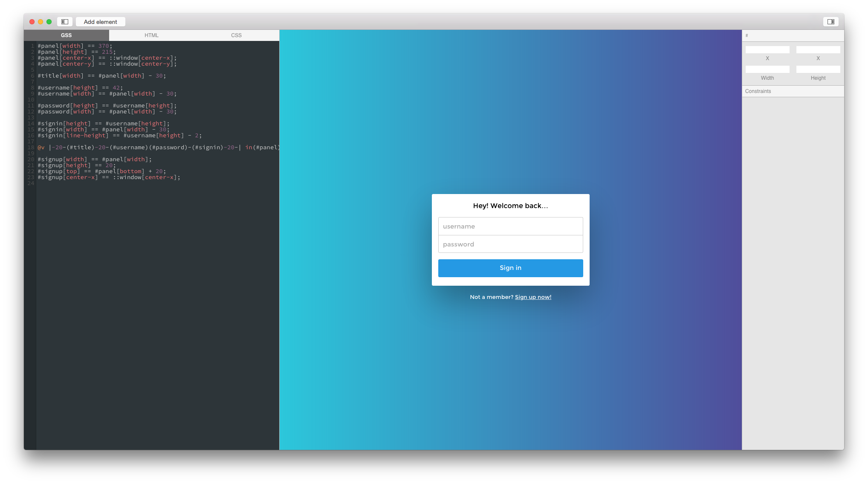Screen dimensions: 868x484
Task: Click the Hey! Welcome back... title
Action: [510, 206]
